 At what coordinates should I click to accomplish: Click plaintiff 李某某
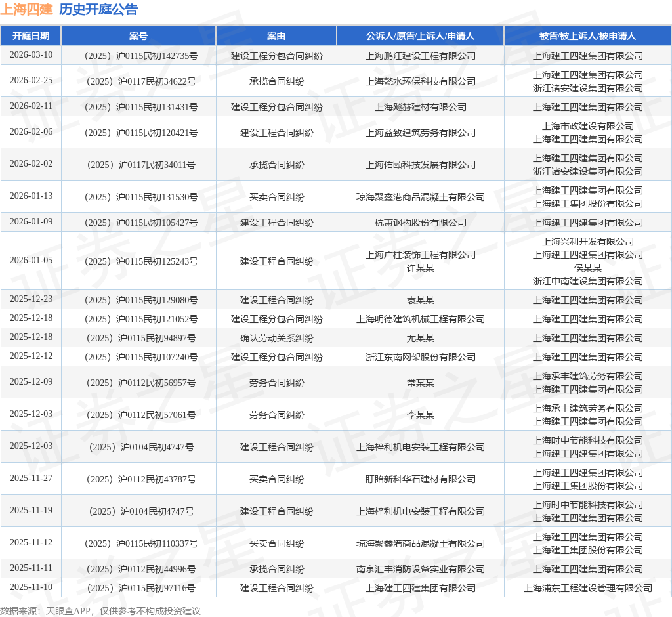click(421, 415)
